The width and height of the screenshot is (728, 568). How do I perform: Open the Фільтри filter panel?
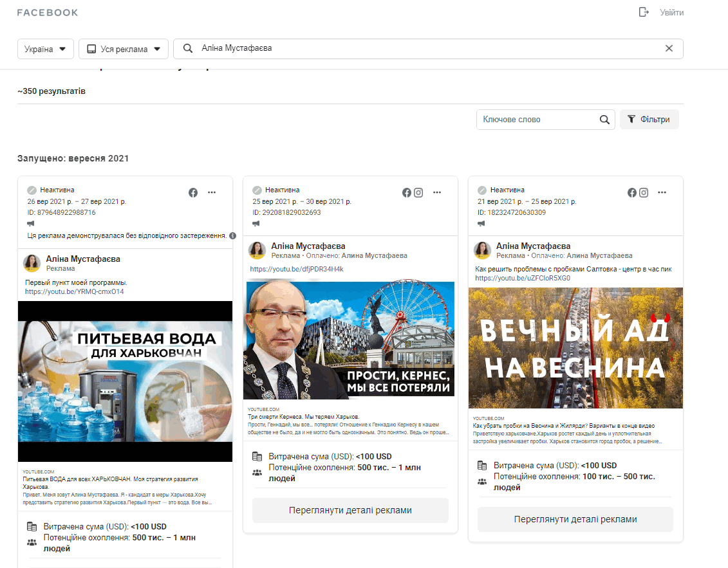tap(649, 120)
